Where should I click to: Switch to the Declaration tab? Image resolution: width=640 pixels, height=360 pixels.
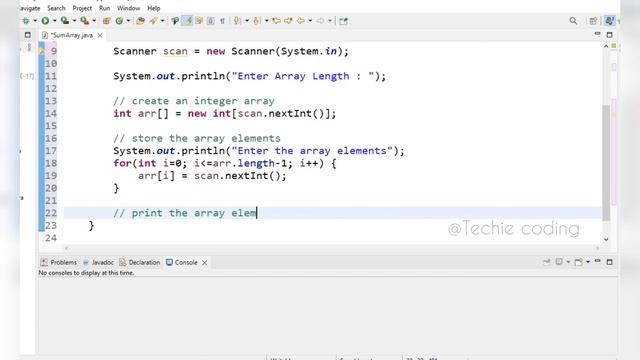tap(140, 262)
